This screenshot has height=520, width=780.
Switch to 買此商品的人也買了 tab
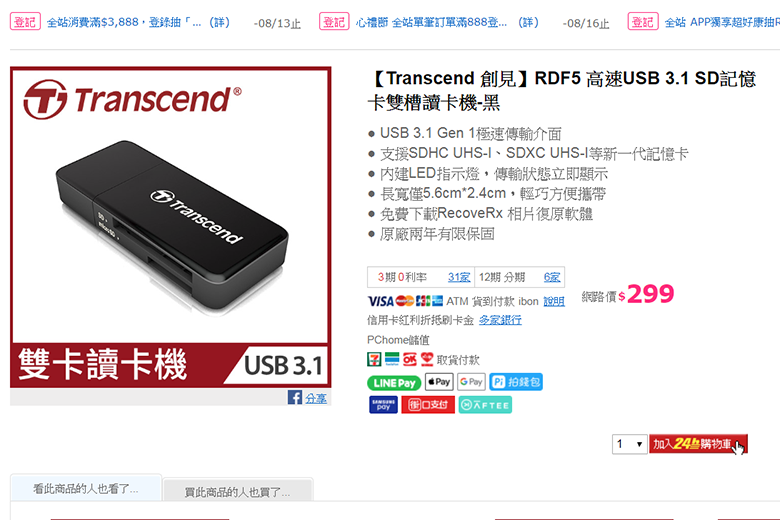pos(237,491)
